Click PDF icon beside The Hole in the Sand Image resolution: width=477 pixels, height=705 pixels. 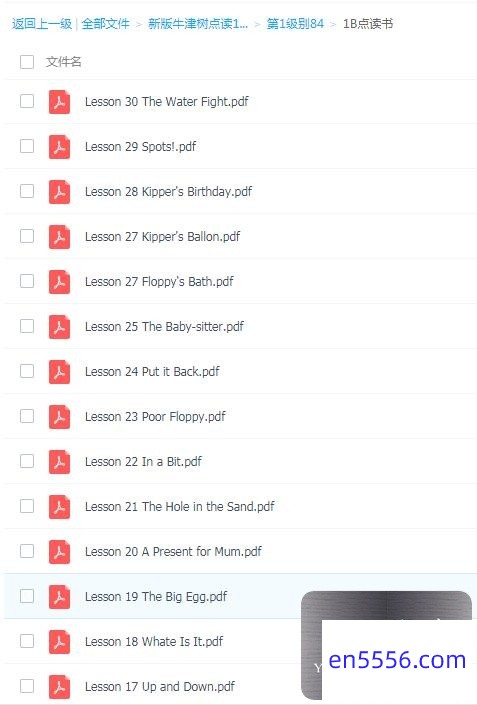click(59, 506)
